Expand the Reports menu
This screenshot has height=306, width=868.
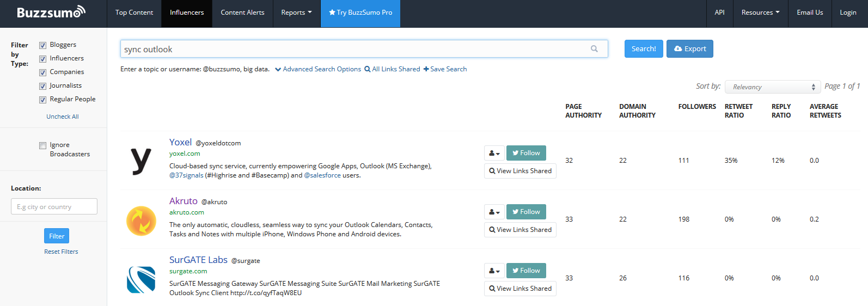[296, 13]
